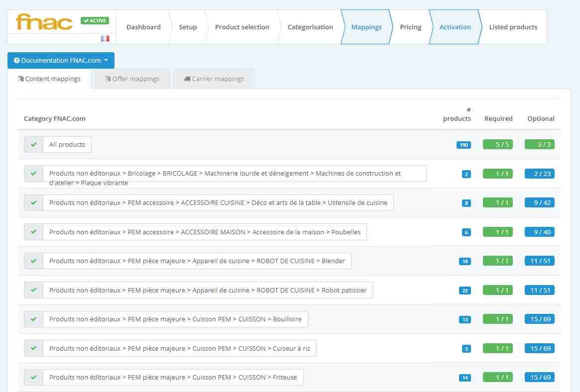
Task: Click the checkmark beside Plaque vibrante category
Action: (x=34, y=173)
